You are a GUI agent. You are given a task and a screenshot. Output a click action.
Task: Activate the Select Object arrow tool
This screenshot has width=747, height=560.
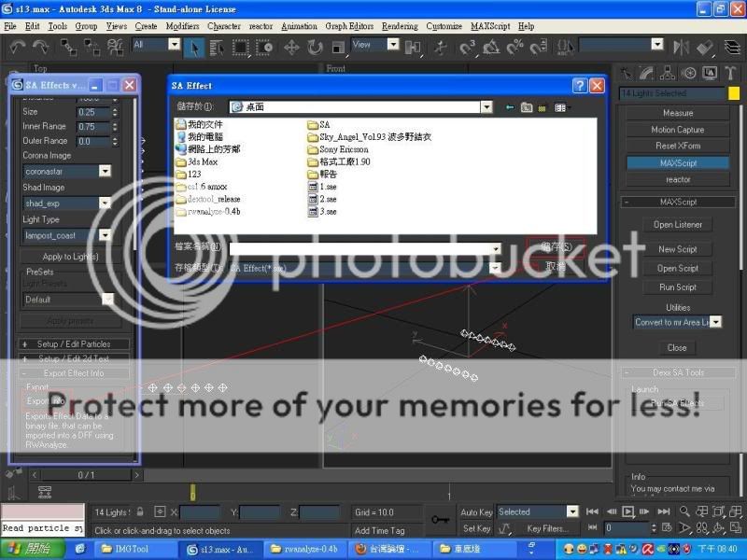[196, 47]
